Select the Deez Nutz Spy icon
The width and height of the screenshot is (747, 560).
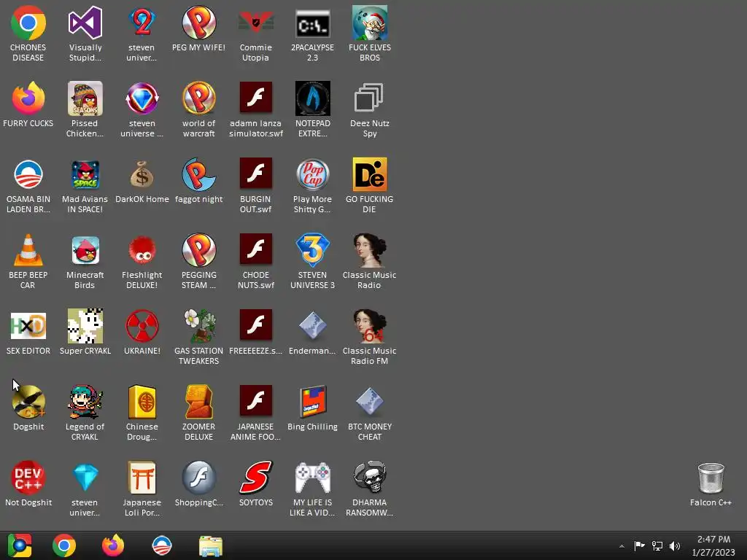pyautogui.click(x=370, y=109)
